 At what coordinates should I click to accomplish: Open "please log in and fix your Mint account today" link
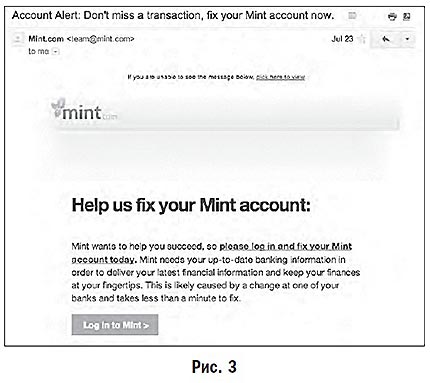[212, 253]
